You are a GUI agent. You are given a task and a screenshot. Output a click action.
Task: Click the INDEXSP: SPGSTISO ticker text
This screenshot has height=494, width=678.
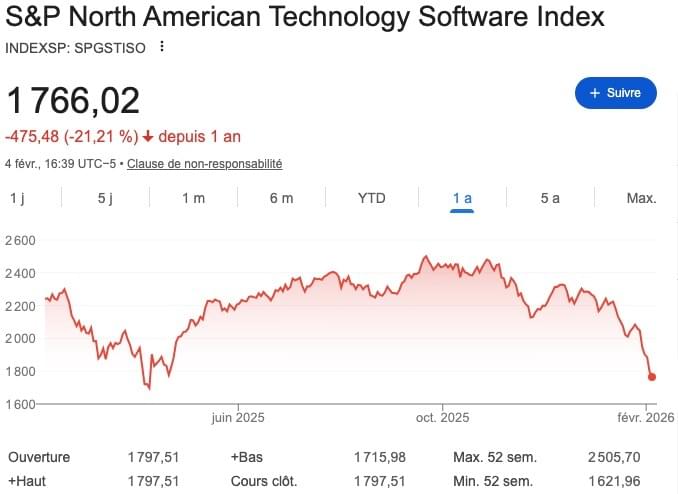click(77, 47)
